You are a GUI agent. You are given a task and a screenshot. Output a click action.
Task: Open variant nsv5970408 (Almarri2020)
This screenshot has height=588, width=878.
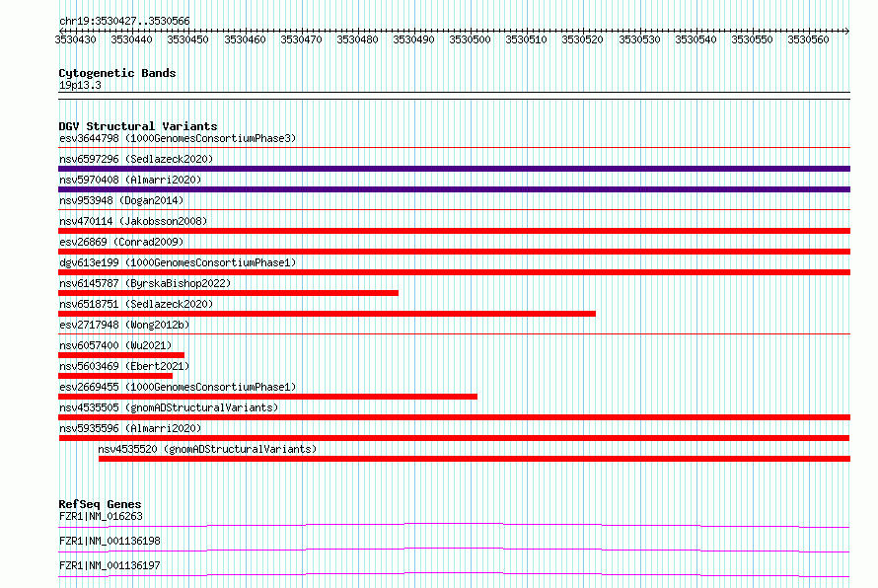[x=130, y=180]
